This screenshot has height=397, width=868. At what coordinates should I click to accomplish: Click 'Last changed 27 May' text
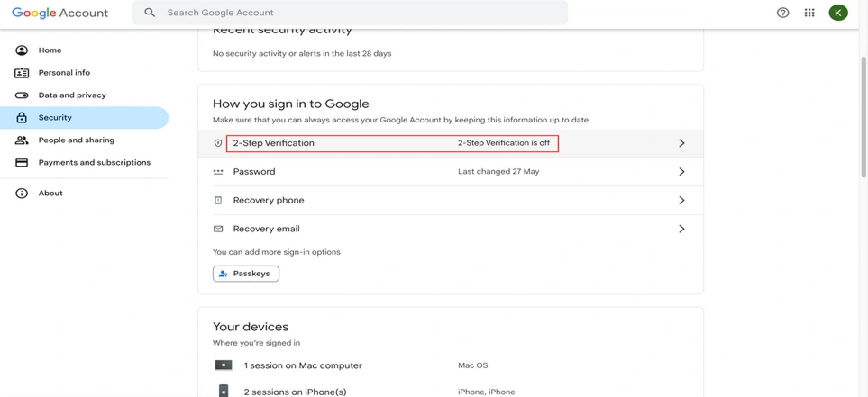pos(498,172)
